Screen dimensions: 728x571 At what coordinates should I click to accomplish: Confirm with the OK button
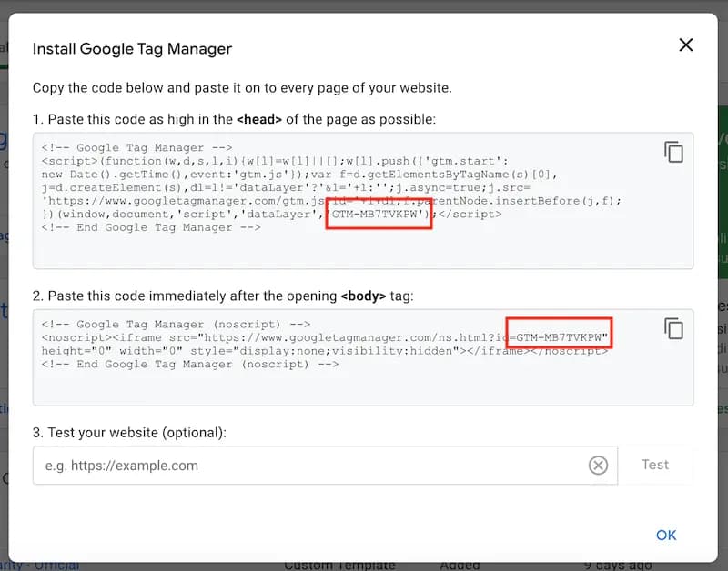point(666,535)
